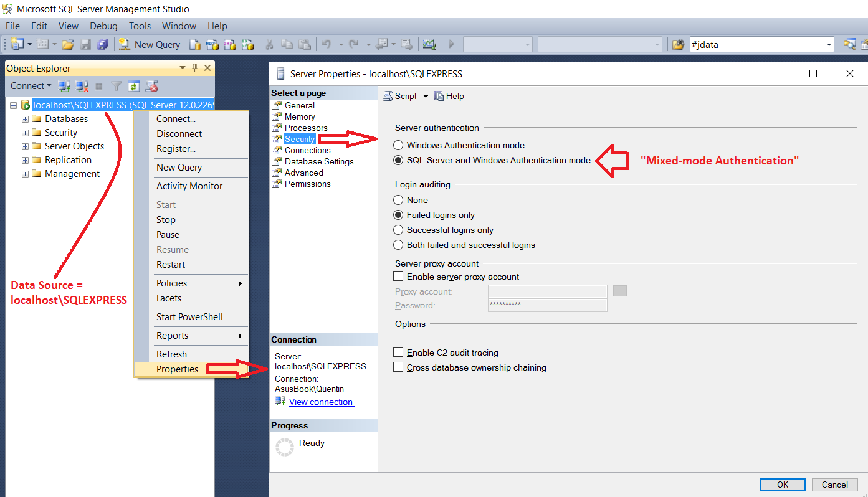Enable server proxy account checkbox
The image size is (868, 497).
399,276
